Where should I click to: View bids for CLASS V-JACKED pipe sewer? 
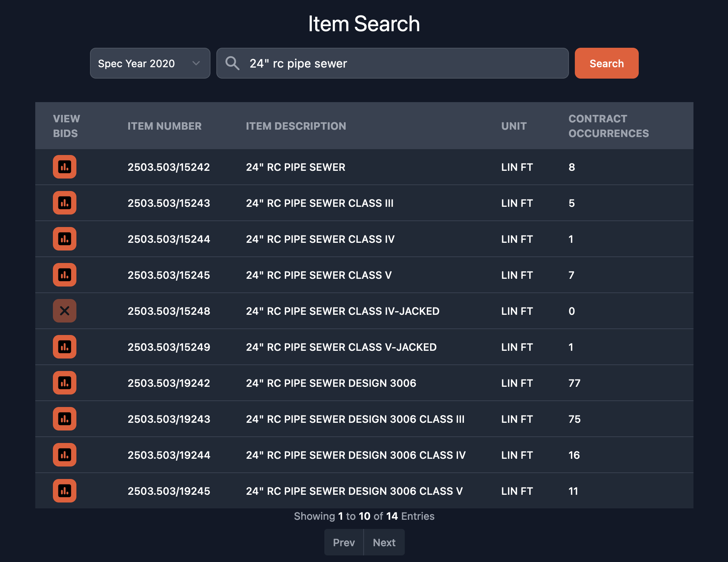click(65, 347)
